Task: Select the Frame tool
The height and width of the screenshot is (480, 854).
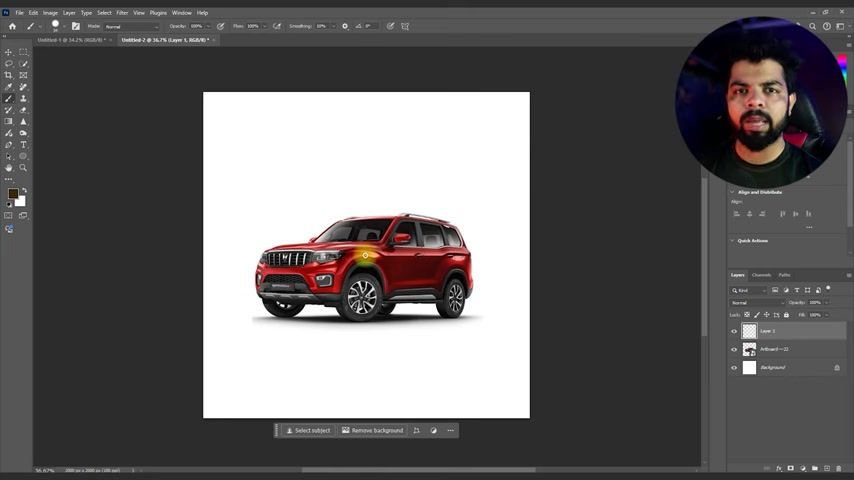Action: 23,75
